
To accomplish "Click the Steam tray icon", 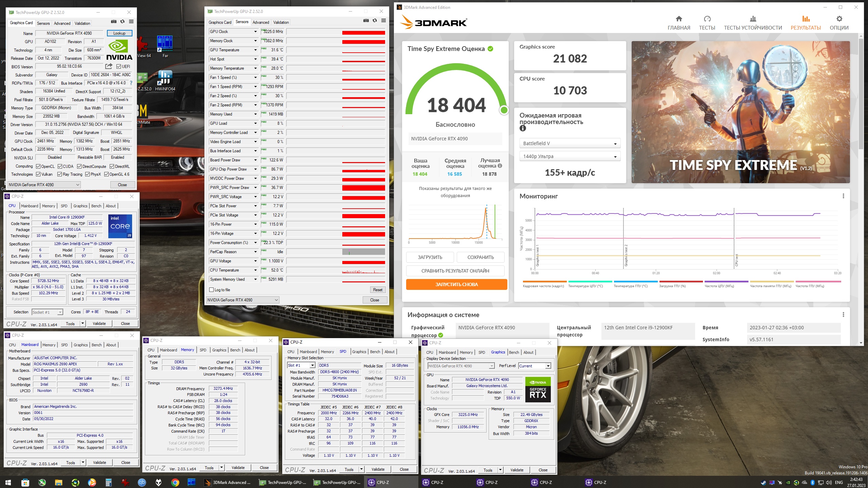I will tap(763, 483).
